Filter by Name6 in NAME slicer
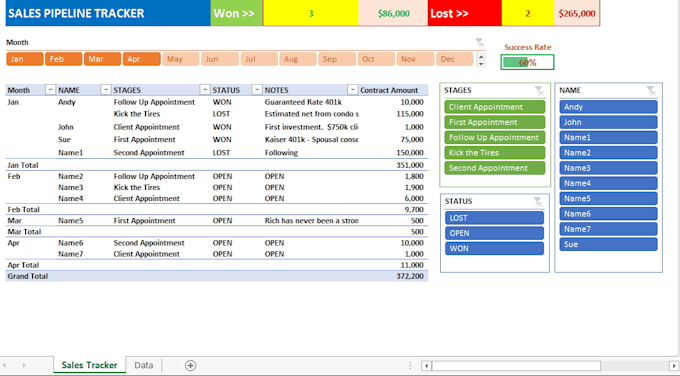 608,214
